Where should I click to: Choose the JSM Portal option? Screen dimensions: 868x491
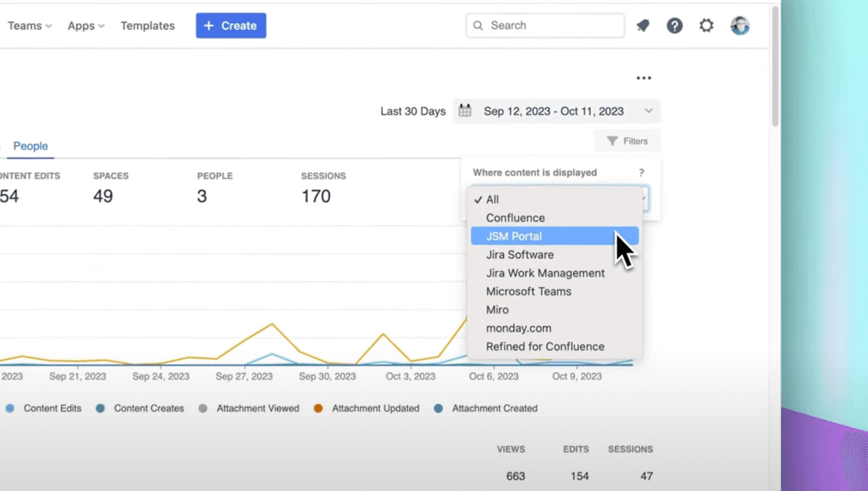(x=555, y=236)
